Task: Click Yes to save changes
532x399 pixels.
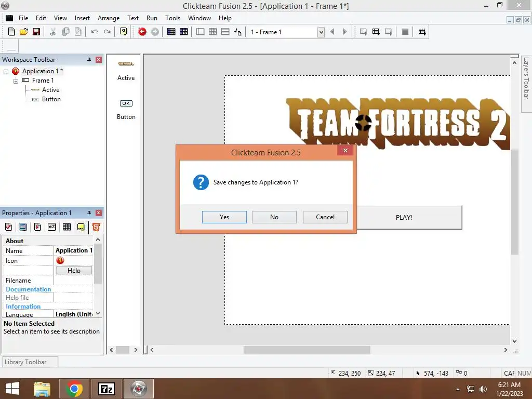Action: coord(224,217)
